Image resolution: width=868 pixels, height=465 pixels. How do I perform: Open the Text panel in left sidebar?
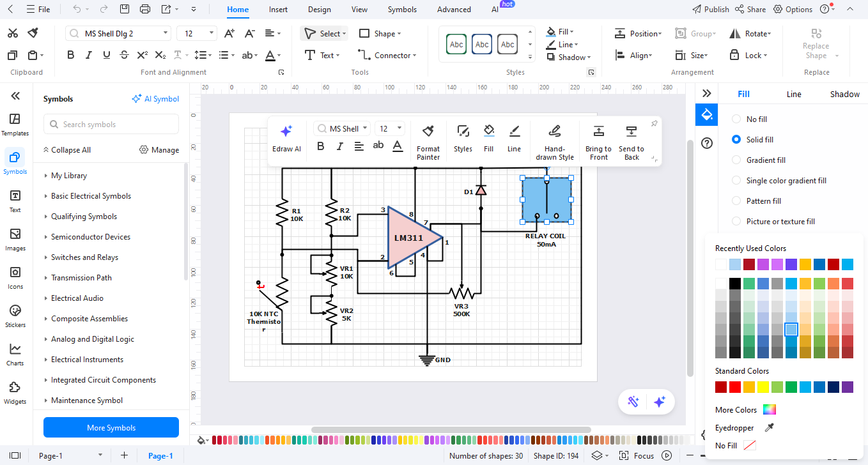point(15,201)
